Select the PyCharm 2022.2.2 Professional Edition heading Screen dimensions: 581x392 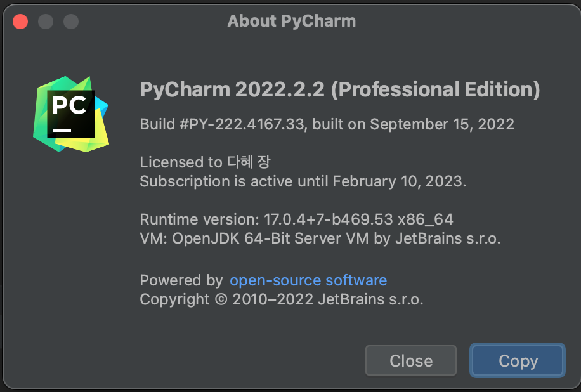[340, 89]
